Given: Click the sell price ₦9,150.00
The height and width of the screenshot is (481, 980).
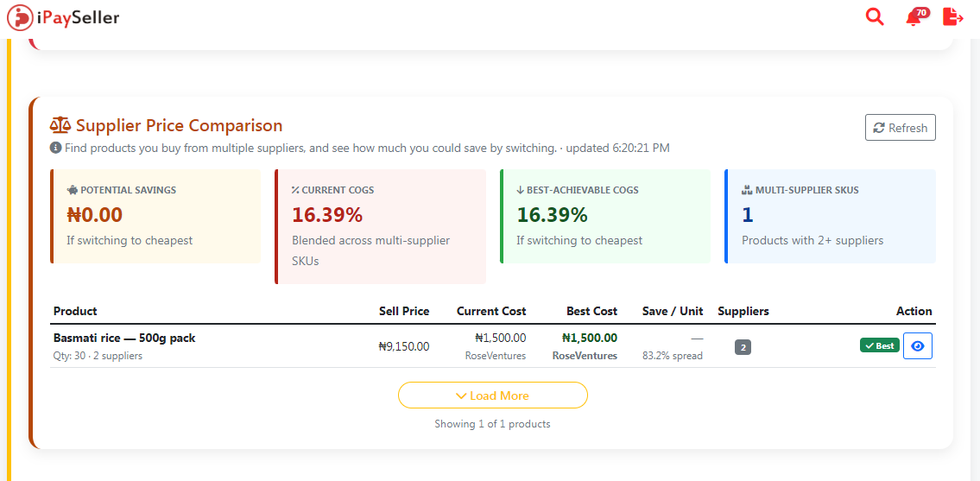Looking at the screenshot, I should 404,346.
